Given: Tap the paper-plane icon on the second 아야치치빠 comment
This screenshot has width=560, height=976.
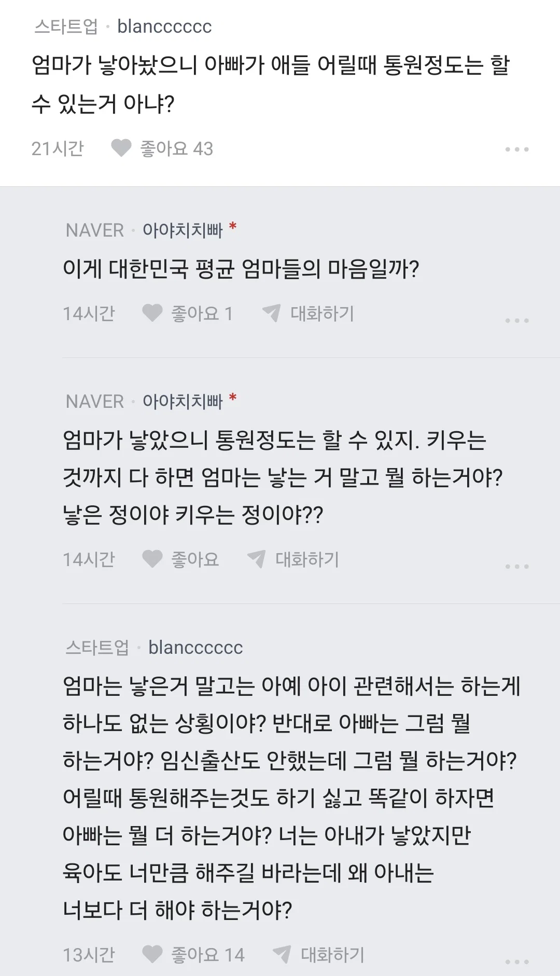Looking at the screenshot, I should (x=257, y=559).
